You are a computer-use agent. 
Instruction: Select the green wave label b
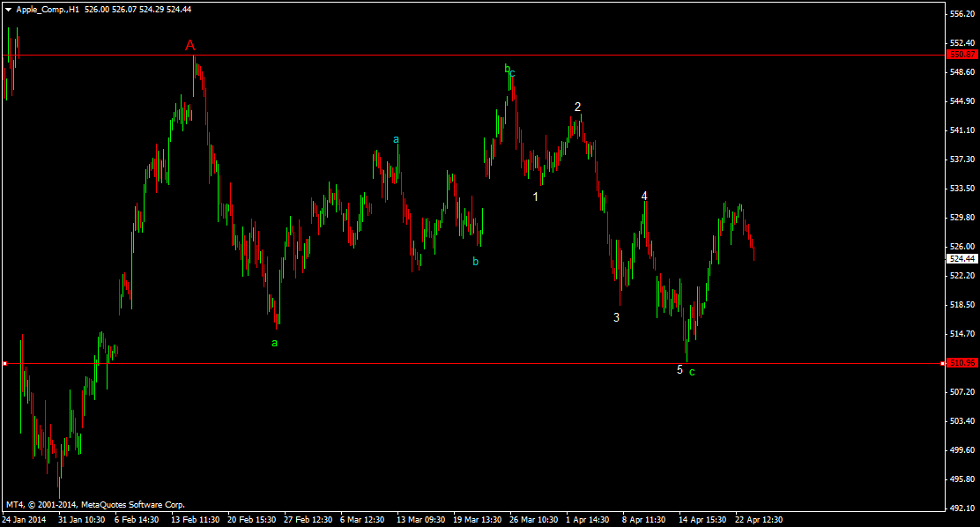tap(507, 68)
